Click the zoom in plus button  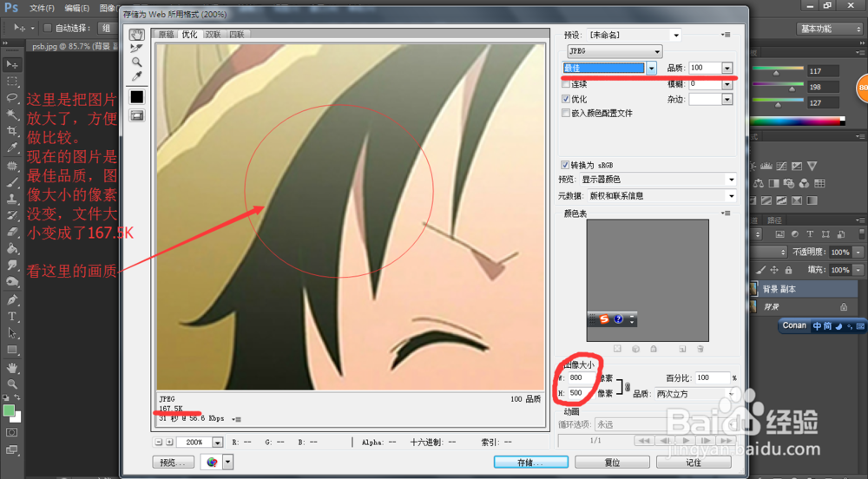tap(169, 443)
